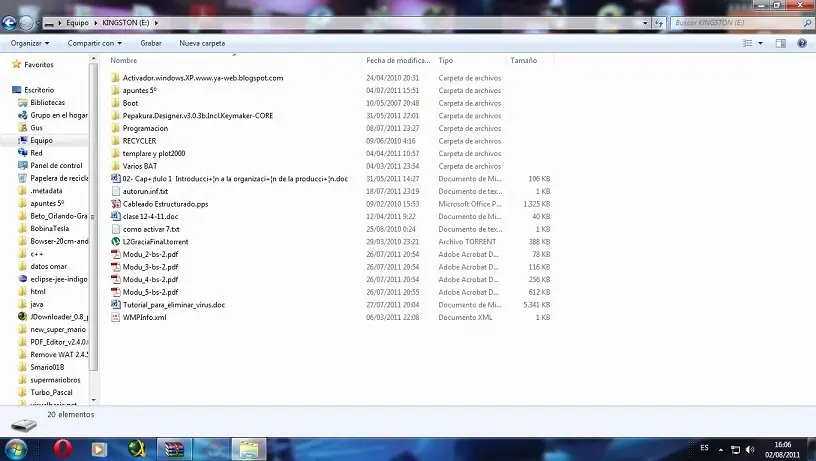The image size is (816, 461).
Task: Select the Modu_2-bs-2.pdf file icon
Action: [116, 254]
